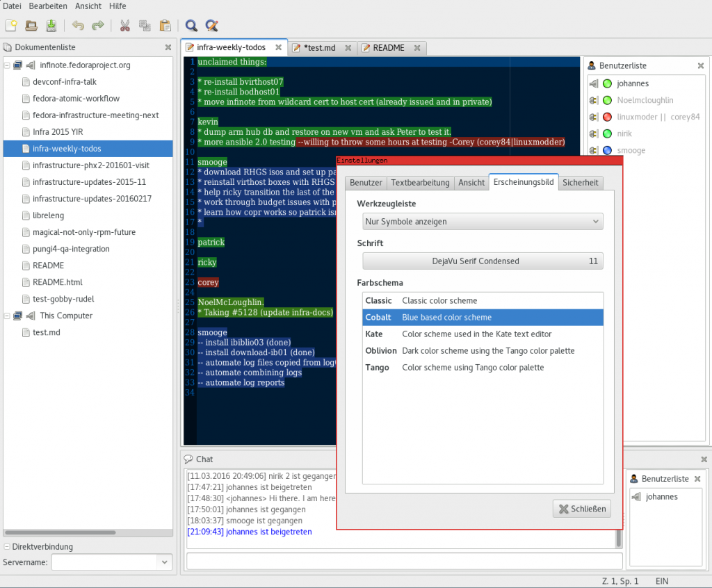Click the redo arrow icon

(98, 26)
